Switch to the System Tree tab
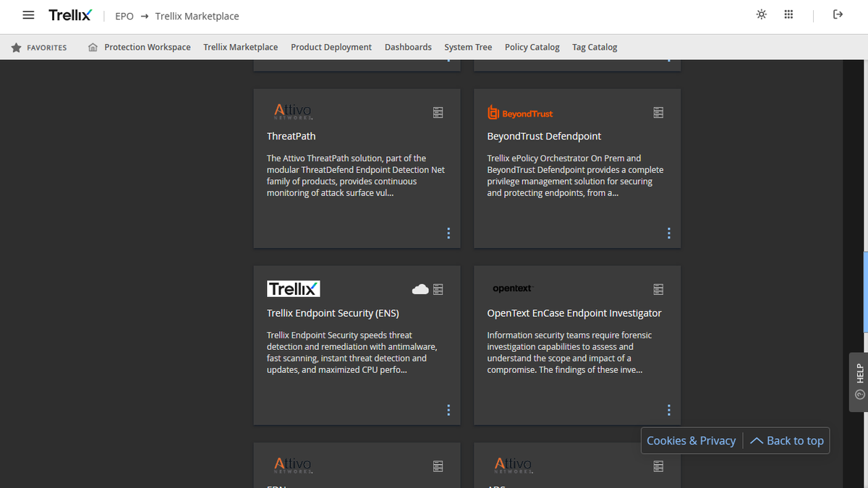 click(467, 47)
